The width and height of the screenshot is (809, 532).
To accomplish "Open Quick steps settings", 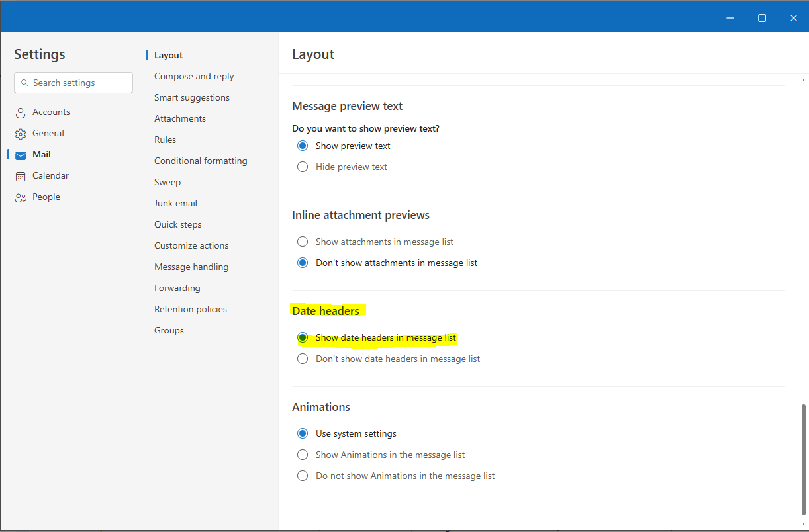I will [x=177, y=225].
